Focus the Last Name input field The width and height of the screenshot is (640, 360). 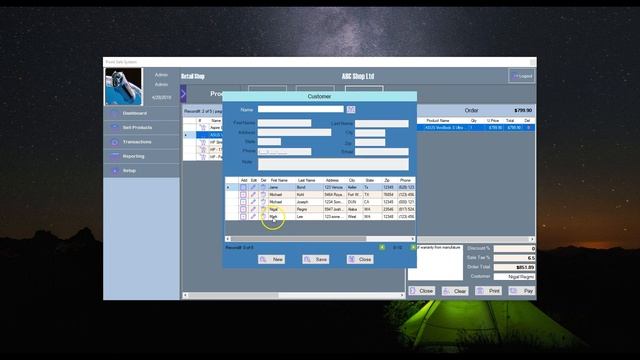[382, 123]
